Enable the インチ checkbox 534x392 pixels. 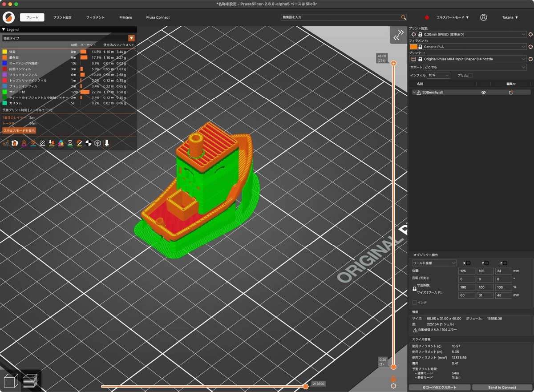(415, 303)
